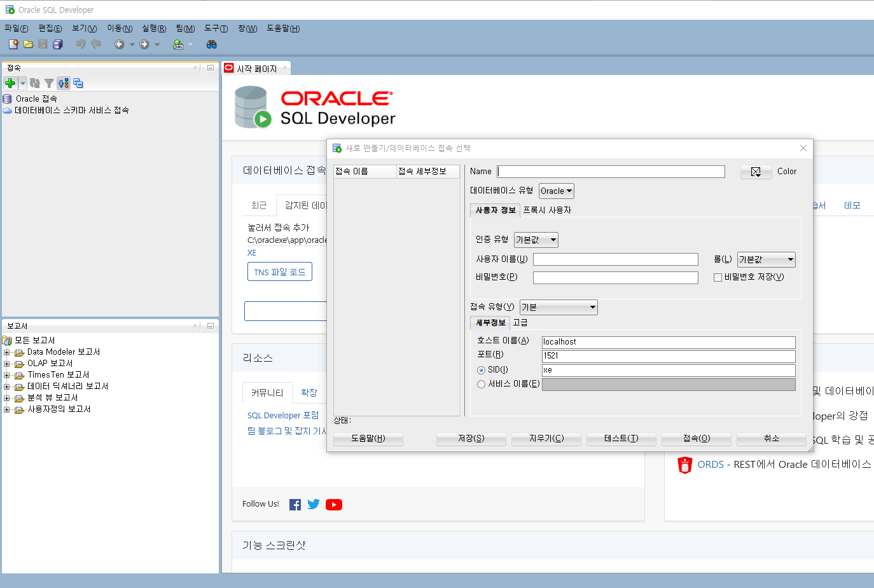Minimize the 접속 connections panel
874x588 pixels.
[x=211, y=67]
